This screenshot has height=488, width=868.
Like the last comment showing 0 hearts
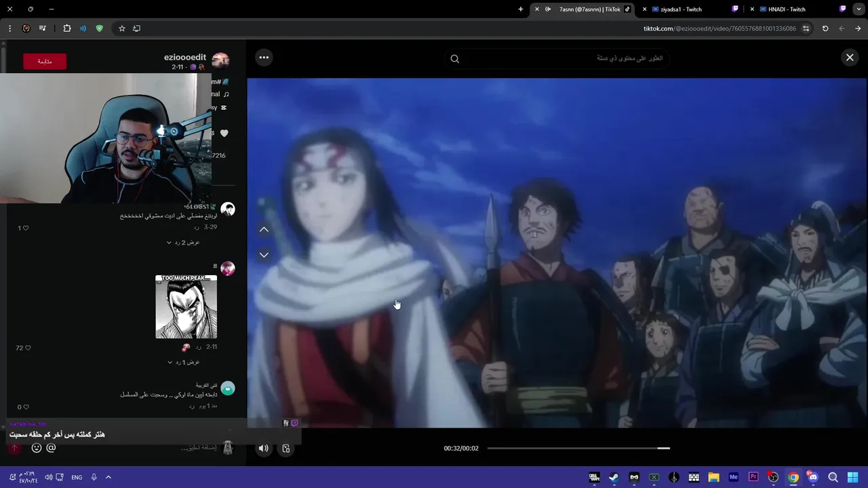coord(26,407)
